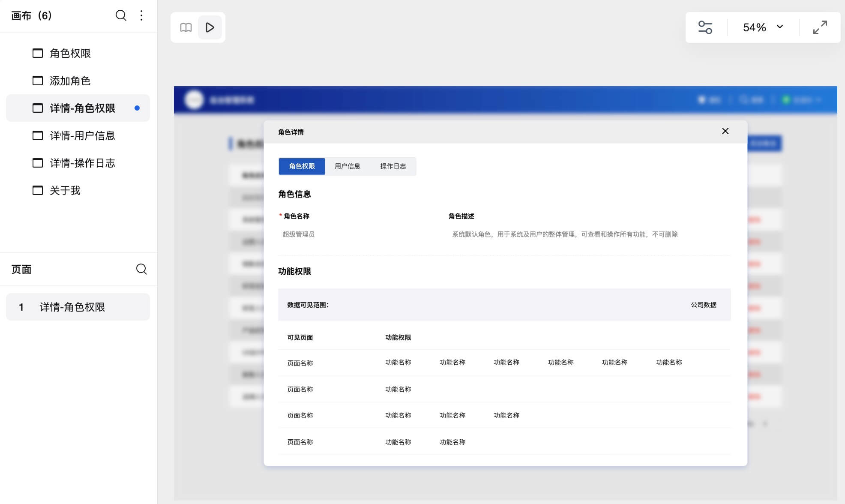The image size is (845, 504).
Task: Open the 54% zoom dropdown
Action: click(x=763, y=27)
